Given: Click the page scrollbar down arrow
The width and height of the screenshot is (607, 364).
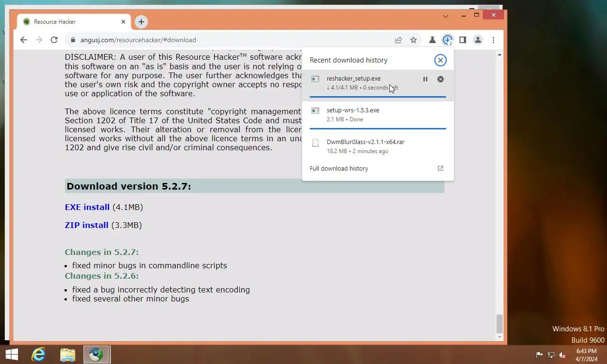Looking at the screenshot, I should pos(499,337).
